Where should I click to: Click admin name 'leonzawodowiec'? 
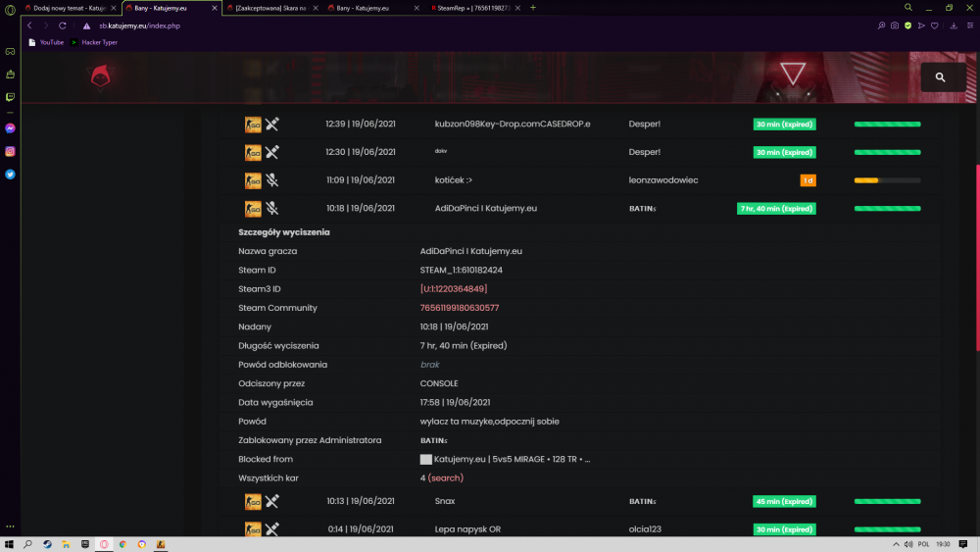tap(663, 180)
